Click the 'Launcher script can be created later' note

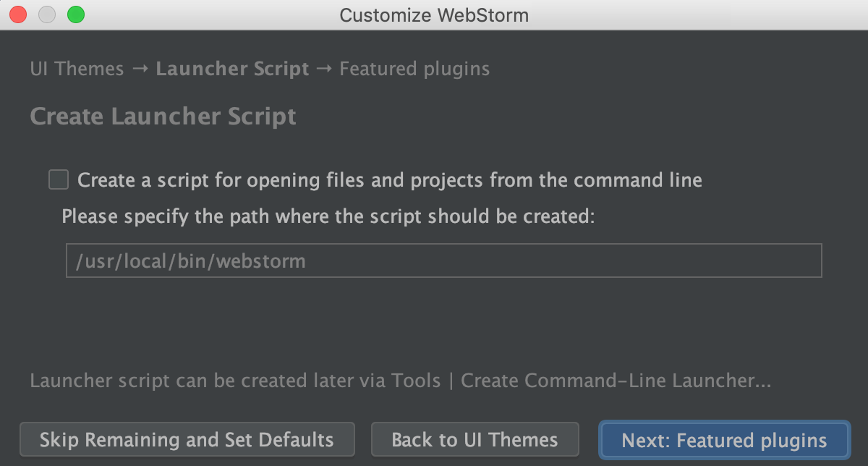point(401,381)
